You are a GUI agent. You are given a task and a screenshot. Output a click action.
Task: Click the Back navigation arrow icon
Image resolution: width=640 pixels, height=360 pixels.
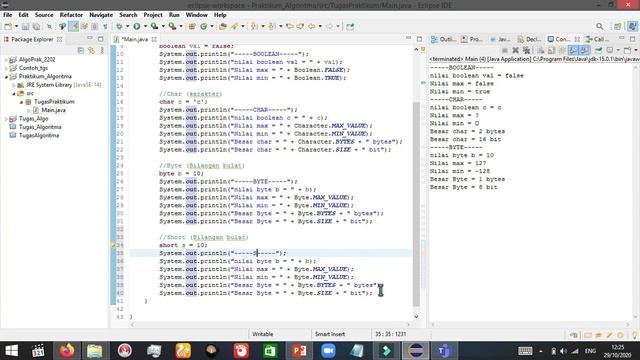tap(311, 27)
